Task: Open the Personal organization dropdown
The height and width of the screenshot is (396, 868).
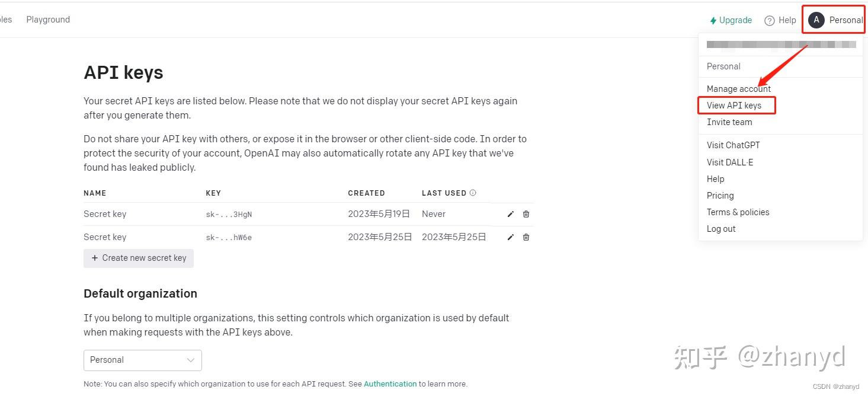Action: tap(142, 360)
